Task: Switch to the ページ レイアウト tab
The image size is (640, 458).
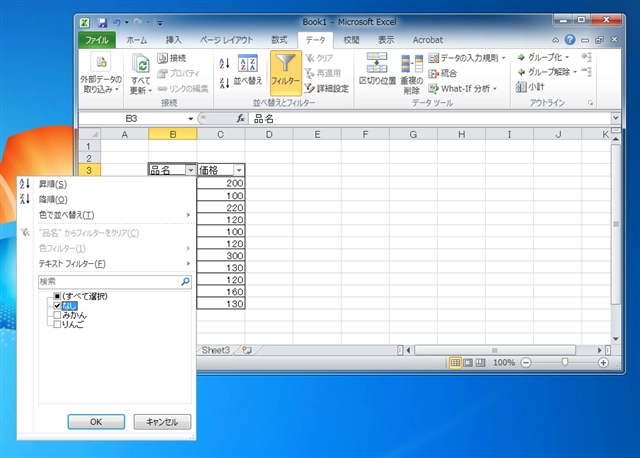Action: [x=227, y=40]
